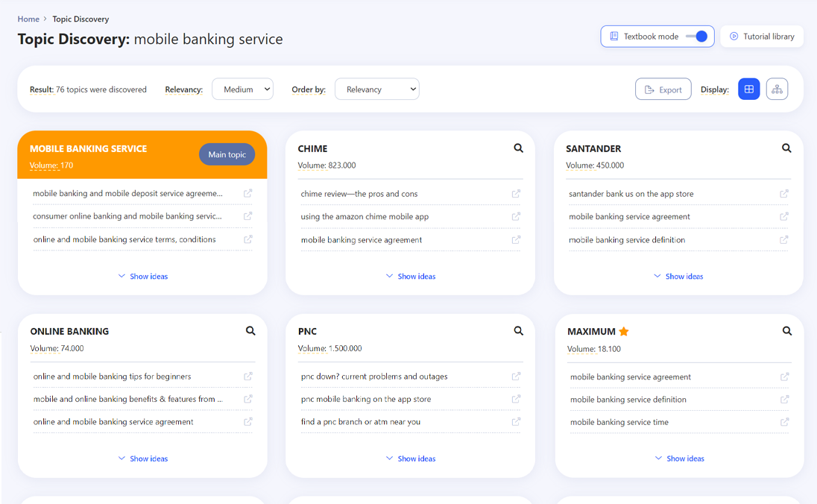This screenshot has height=504, width=817.
Task: Open external link for 'find a pnc branch or atm near you'
Action: click(516, 422)
